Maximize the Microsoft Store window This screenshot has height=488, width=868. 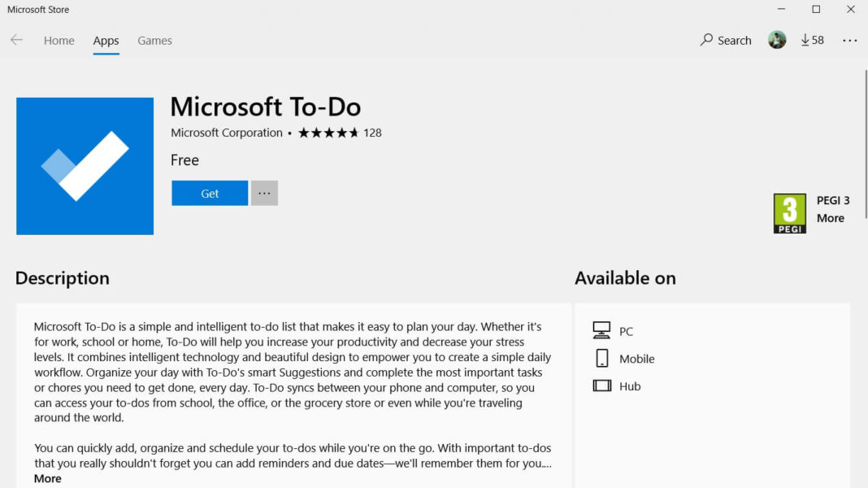816,10
